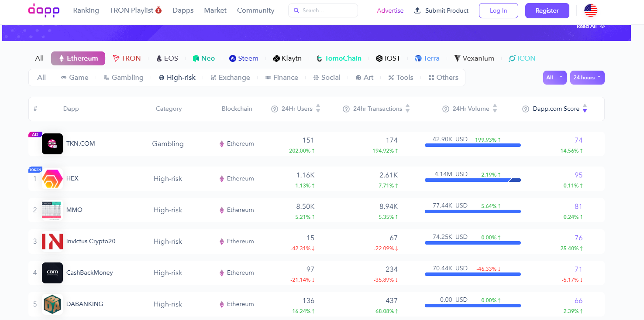Click the HEX volume progress bar
Viewport: 644px width, 320px height.
click(473, 180)
